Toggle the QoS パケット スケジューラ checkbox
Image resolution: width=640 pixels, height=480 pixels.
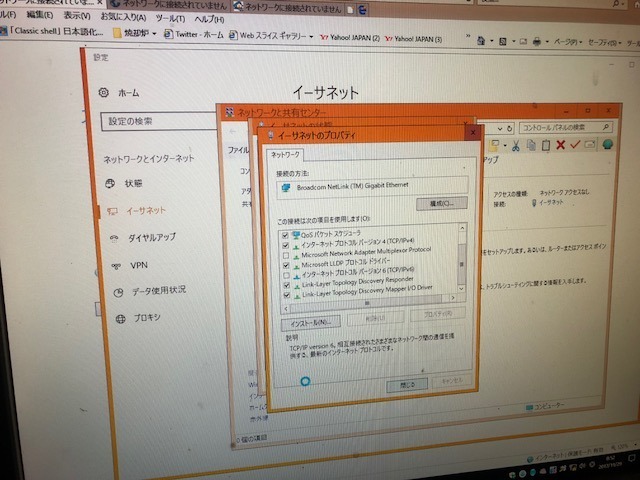(285, 236)
